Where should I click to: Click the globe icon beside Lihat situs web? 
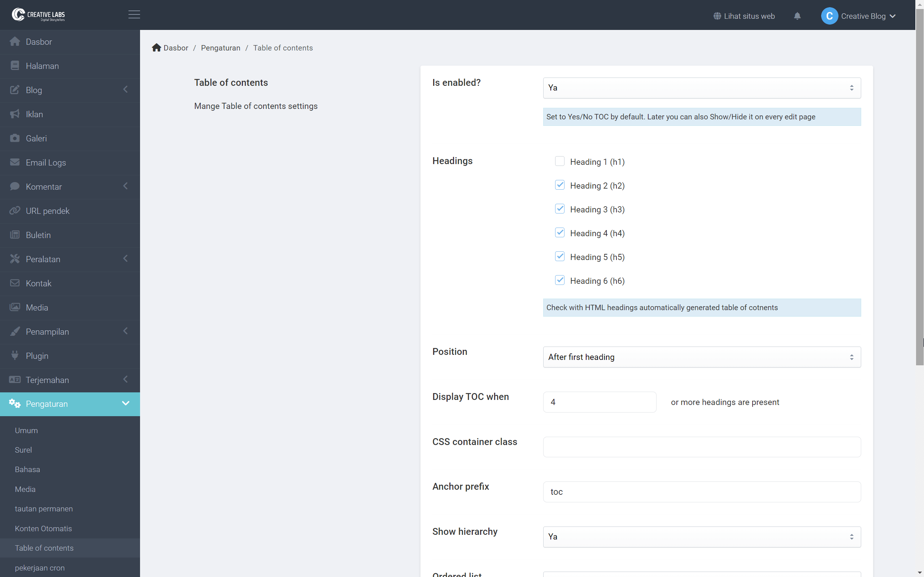click(717, 16)
